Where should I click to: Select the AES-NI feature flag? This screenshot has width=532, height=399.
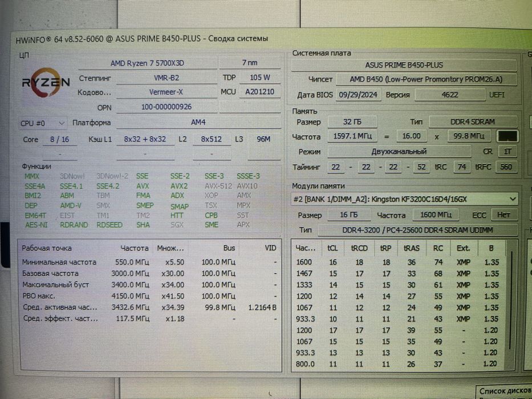click(36, 225)
